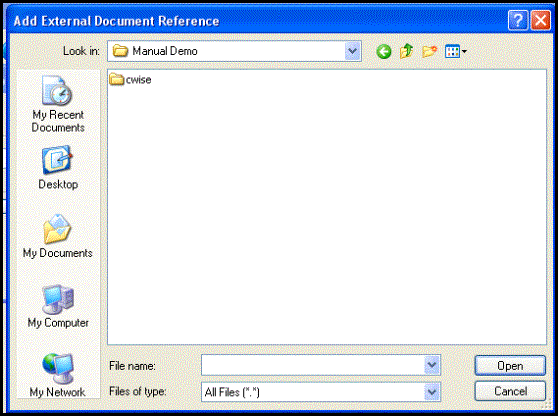Jump to the Desktop location
This screenshot has height=417, width=559.
[58, 168]
